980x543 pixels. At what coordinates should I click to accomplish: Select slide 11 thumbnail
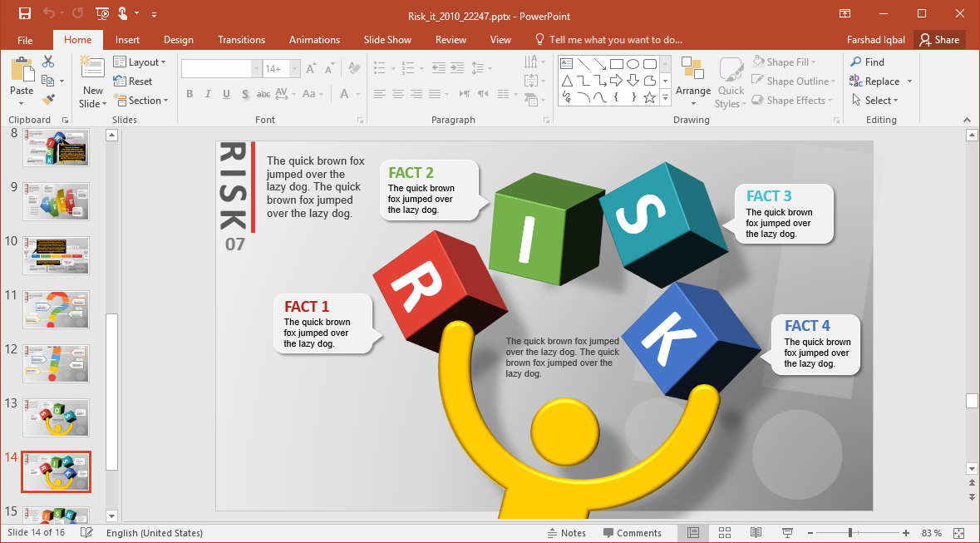pyautogui.click(x=57, y=309)
